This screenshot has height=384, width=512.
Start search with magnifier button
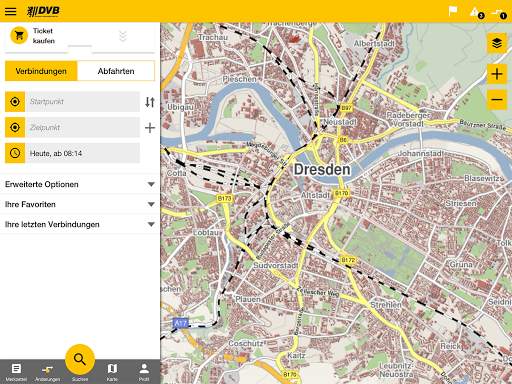point(80,359)
